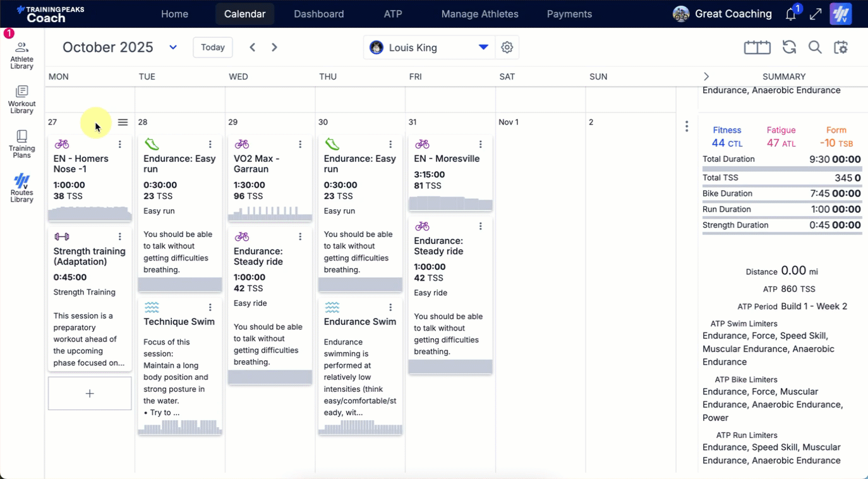Open athlete settings gear icon

point(507,47)
